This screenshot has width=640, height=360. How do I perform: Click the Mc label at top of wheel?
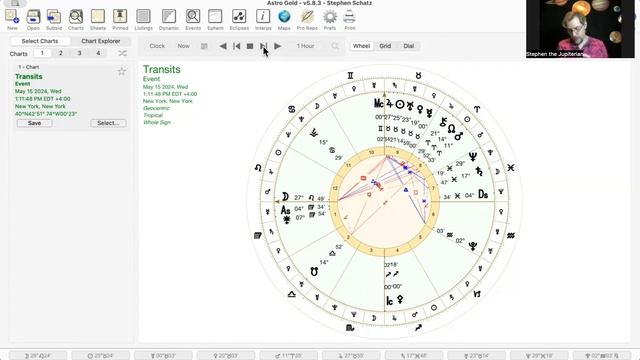point(379,104)
